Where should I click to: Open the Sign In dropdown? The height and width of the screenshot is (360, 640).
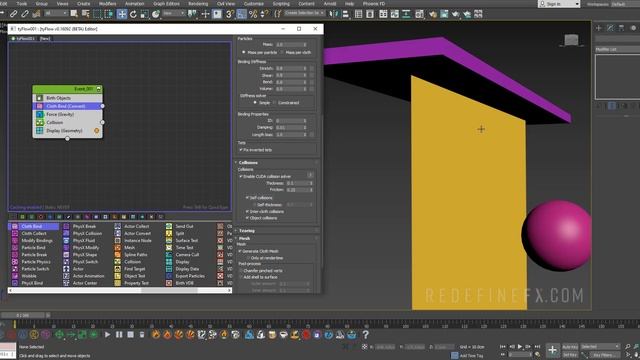click(x=559, y=4)
